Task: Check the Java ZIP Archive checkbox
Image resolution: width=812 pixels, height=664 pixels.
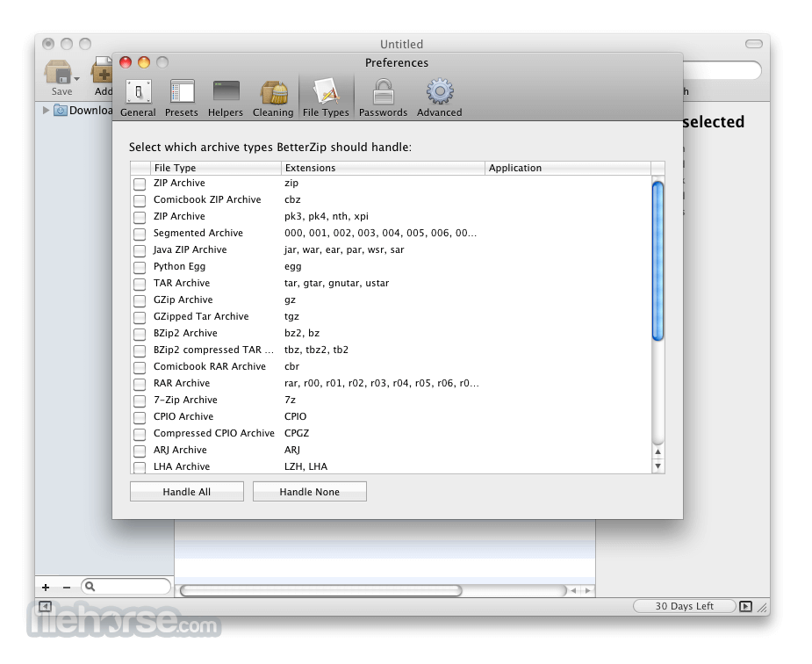Action: tap(140, 250)
